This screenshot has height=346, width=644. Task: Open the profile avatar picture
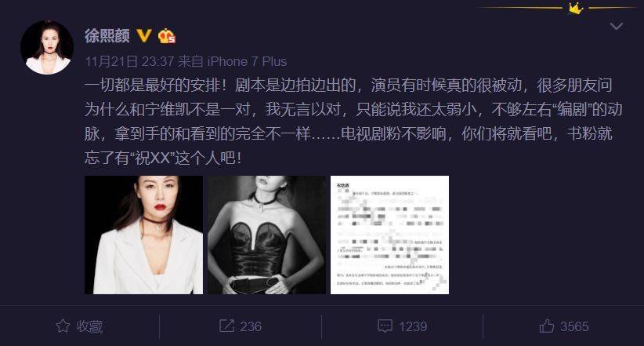(47, 48)
